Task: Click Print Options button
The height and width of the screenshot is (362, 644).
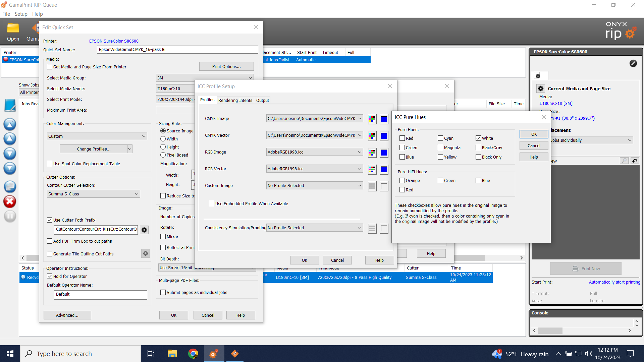Action: tap(226, 66)
